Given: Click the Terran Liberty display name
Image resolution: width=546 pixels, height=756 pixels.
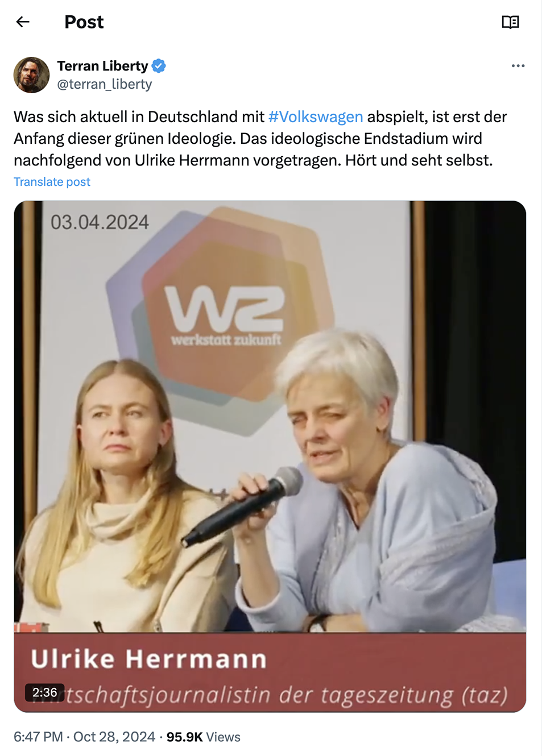Looking at the screenshot, I should [102, 66].
